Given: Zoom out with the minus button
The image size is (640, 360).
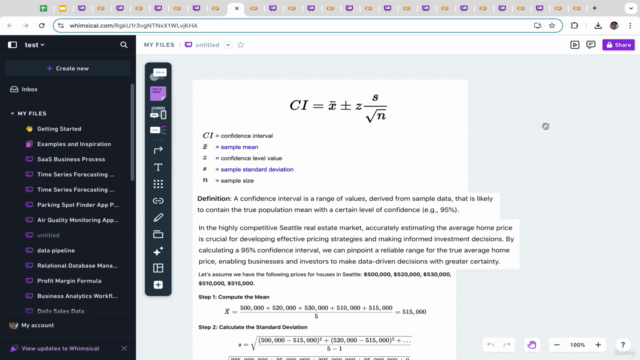Looking at the screenshot, I should (x=557, y=345).
